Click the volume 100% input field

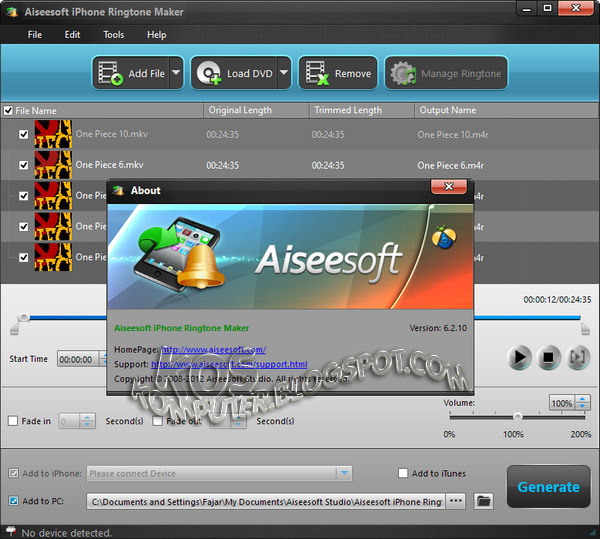(x=562, y=403)
